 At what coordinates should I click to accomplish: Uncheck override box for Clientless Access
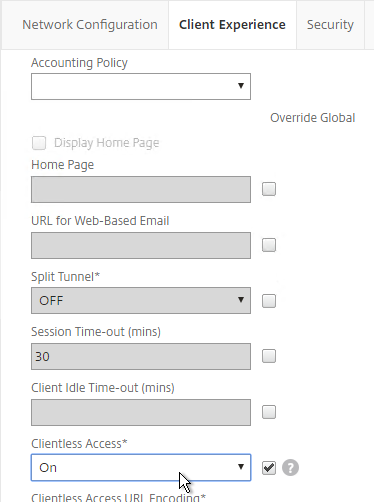(269, 468)
